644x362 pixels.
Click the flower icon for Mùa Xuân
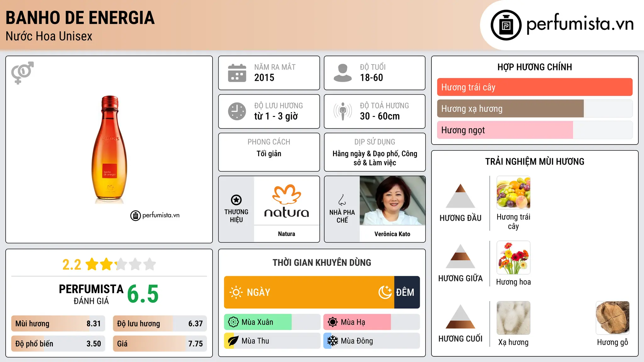[x=233, y=322]
